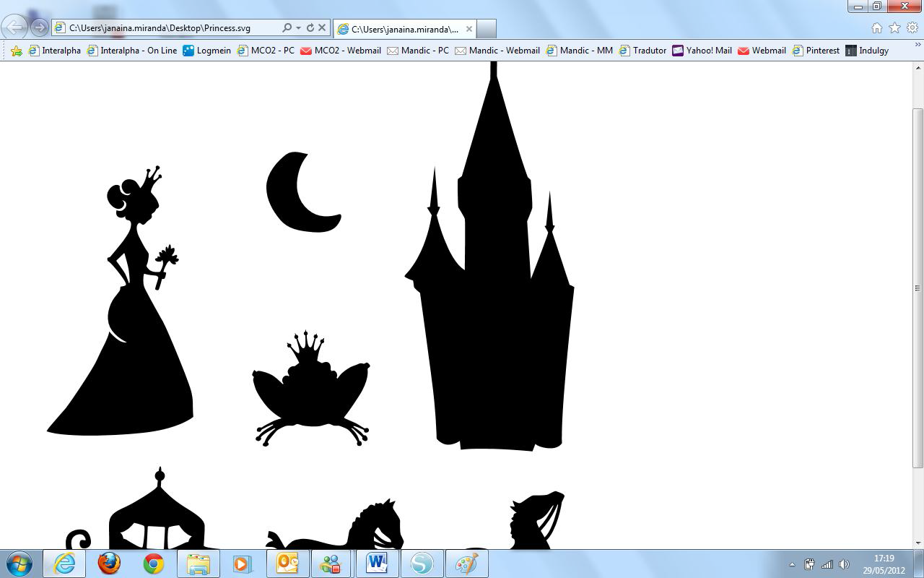Screen dimensions: 924x578
Task: Click the magnifier search icon in address bar
Action: point(287,28)
